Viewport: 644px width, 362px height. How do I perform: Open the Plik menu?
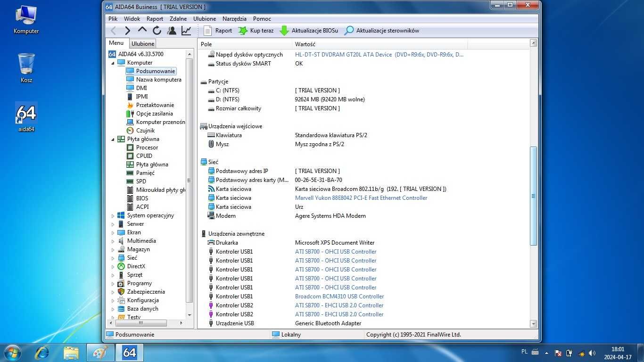(113, 19)
